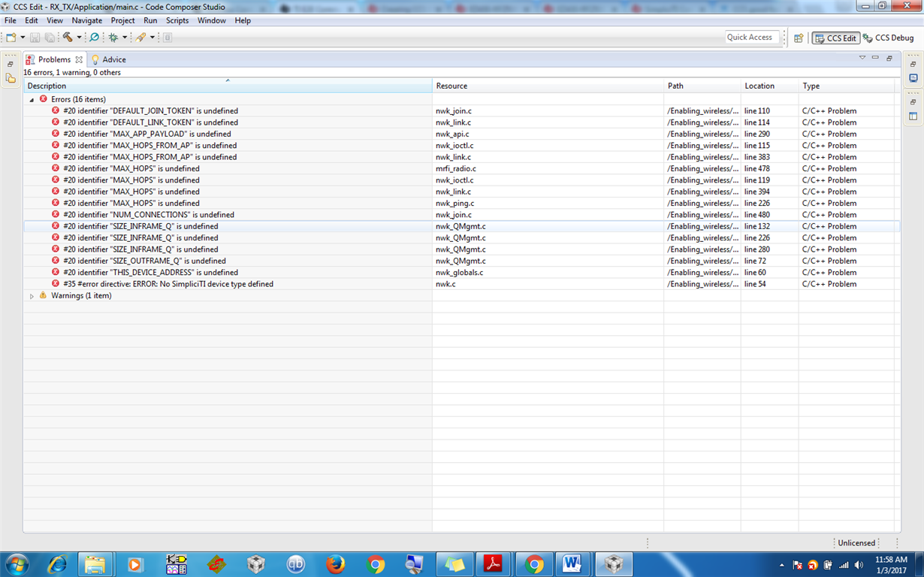This screenshot has width=924, height=577.
Task: Open the Problems View Menu triangle
Action: (x=862, y=58)
